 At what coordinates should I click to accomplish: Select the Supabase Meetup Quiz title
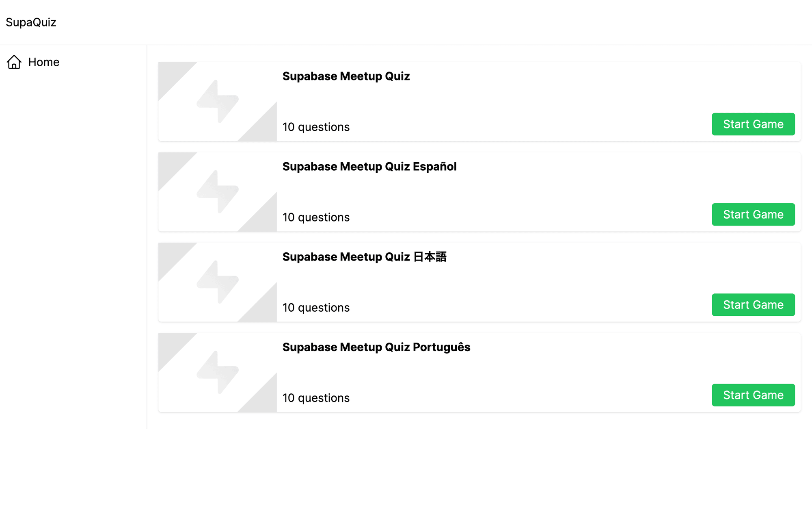tap(346, 76)
